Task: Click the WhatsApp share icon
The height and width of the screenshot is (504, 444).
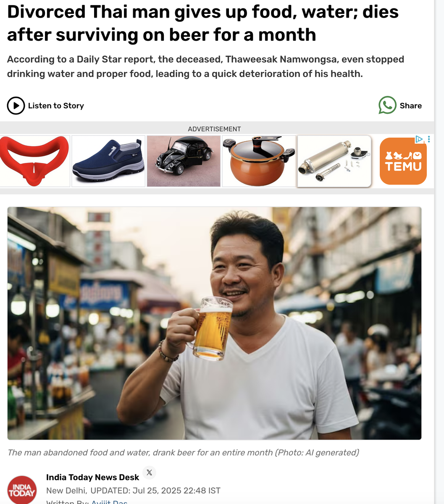Action: tap(387, 105)
